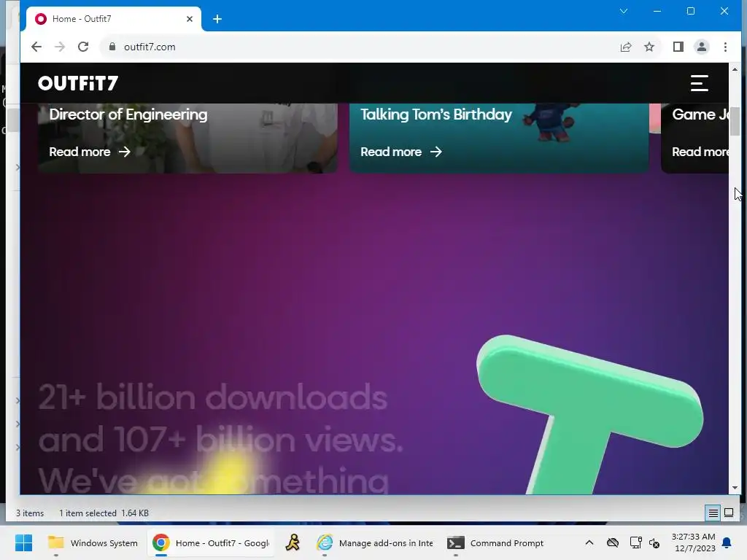Click Read more under Director of Engineering
747x560 pixels.
(x=90, y=152)
